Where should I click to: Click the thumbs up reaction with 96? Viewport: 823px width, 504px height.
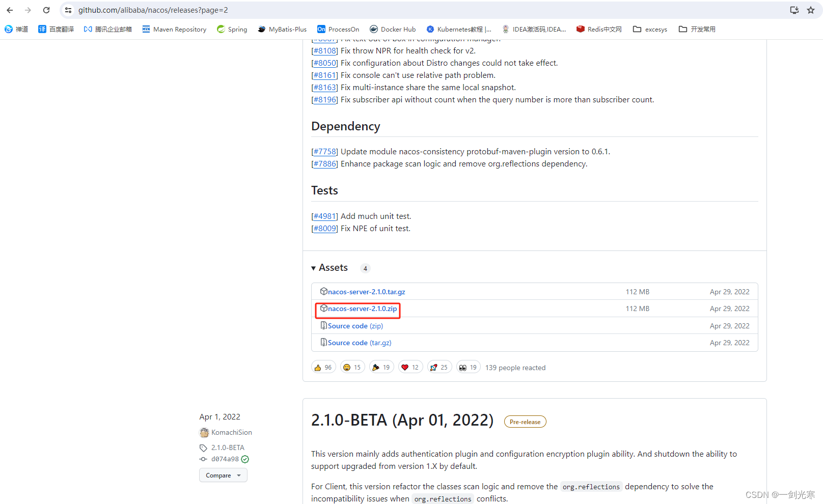coord(323,367)
